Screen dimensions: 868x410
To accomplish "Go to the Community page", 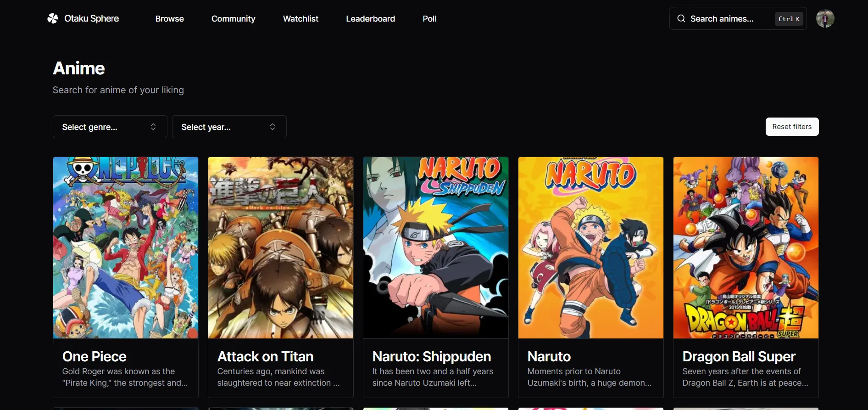I will [x=233, y=19].
